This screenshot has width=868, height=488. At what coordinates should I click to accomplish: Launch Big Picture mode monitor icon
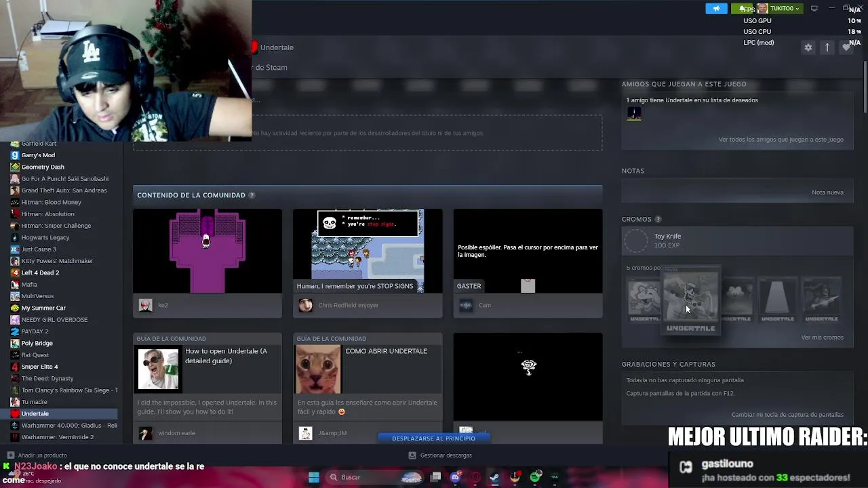click(814, 9)
